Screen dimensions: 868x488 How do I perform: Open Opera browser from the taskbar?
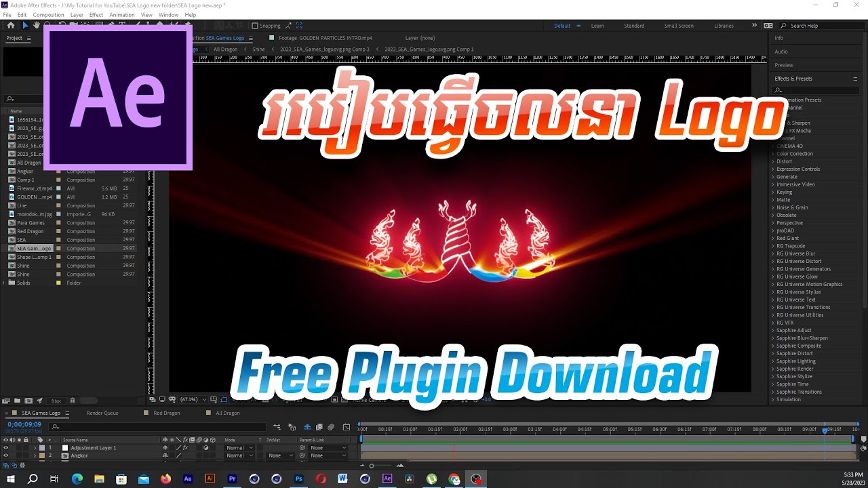(x=321, y=479)
